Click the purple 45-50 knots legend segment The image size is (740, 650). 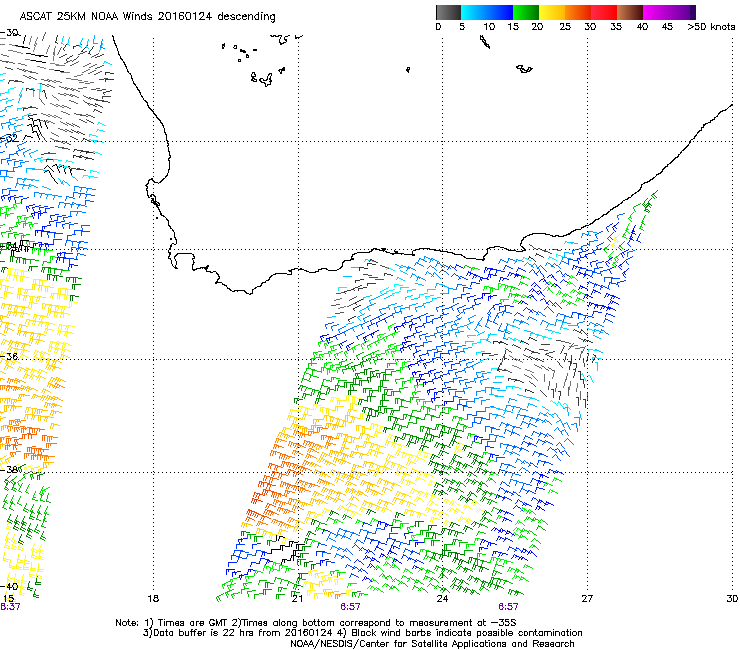coord(682,12)
